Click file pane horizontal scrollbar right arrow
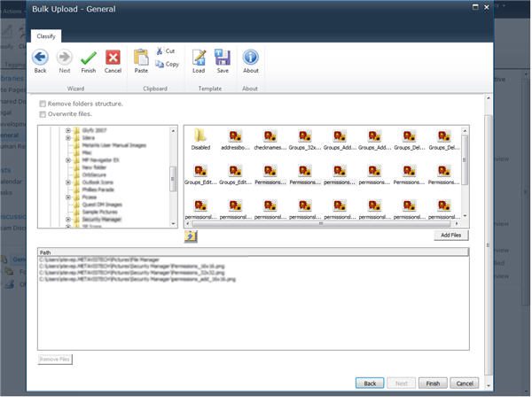 pos(457,224)
